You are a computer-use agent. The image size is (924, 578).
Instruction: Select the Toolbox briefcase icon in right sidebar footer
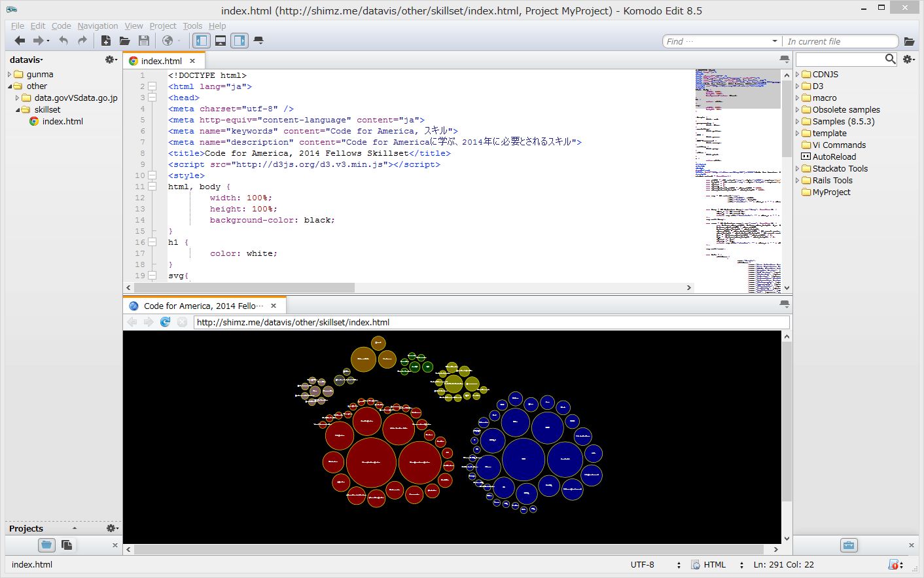(x=849, y=545)
